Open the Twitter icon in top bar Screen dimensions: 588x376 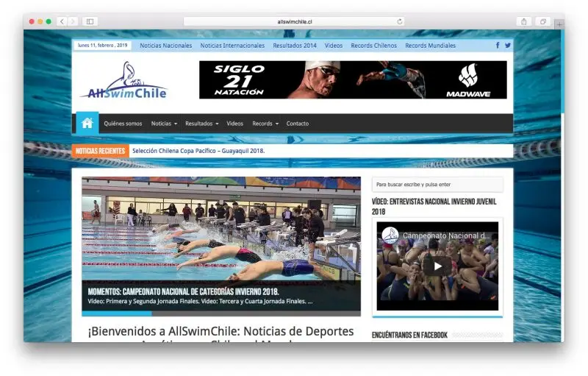point(508,46)
